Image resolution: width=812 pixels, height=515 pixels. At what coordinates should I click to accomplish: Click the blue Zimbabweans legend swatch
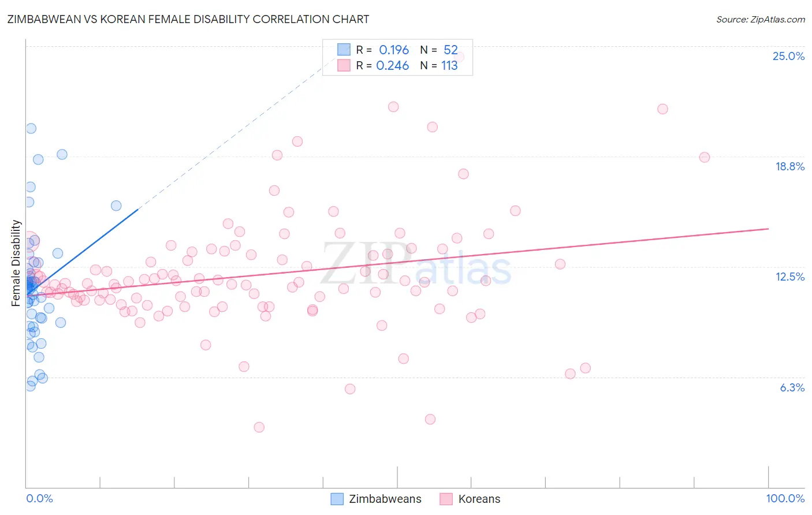337,499
